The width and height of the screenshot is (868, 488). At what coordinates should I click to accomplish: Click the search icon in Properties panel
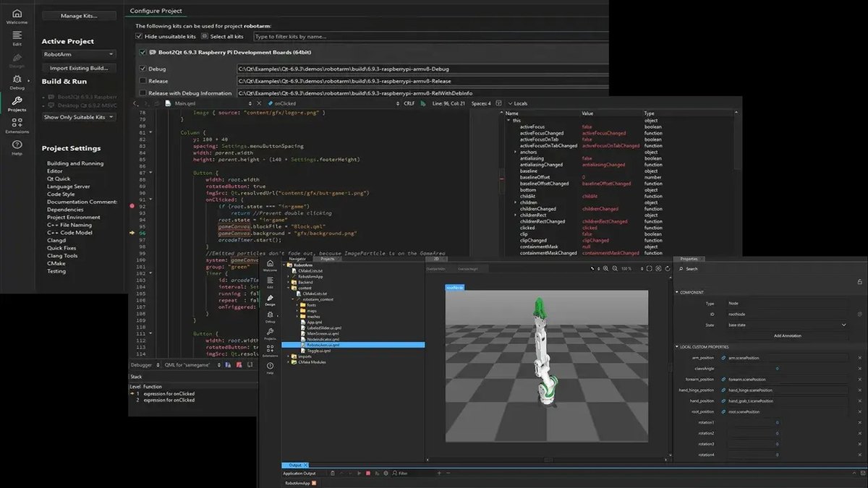point(681,268)
